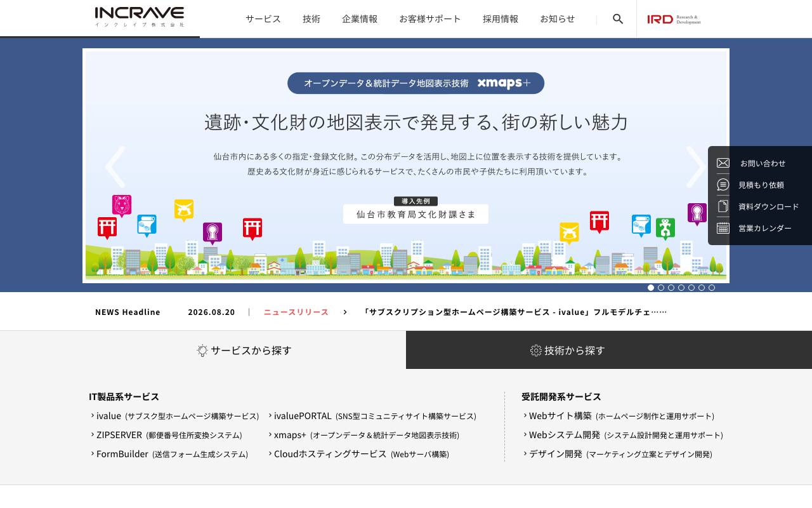Advance to the next slide arrow

point(697,167)
